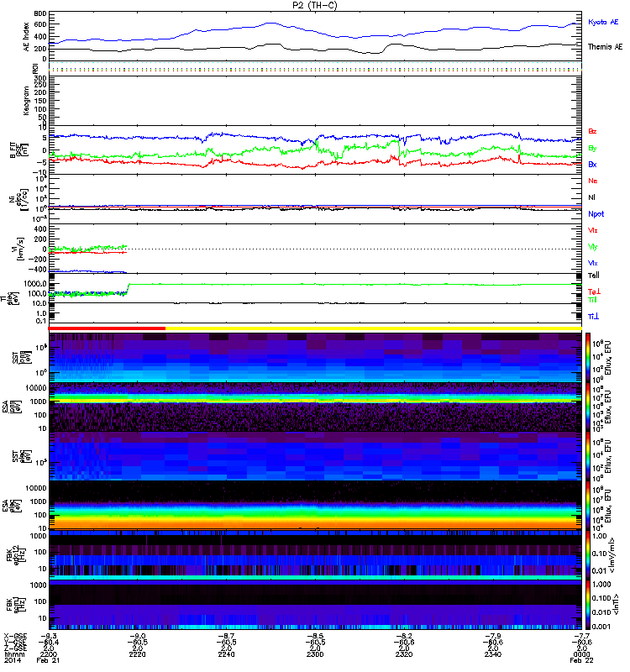Click the "-8.7" X-GSE position value
The height and width of the screenshot is (672, 630).
click(226, 636)
